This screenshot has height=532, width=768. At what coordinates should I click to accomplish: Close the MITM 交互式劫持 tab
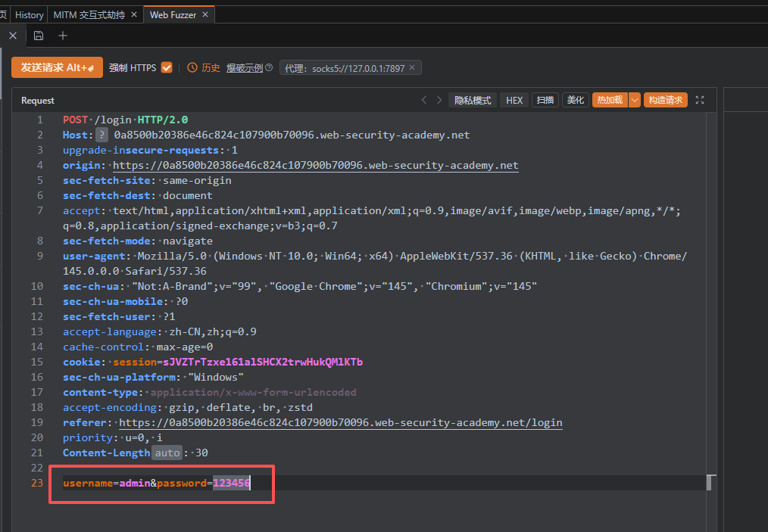[x=134, y=14]
